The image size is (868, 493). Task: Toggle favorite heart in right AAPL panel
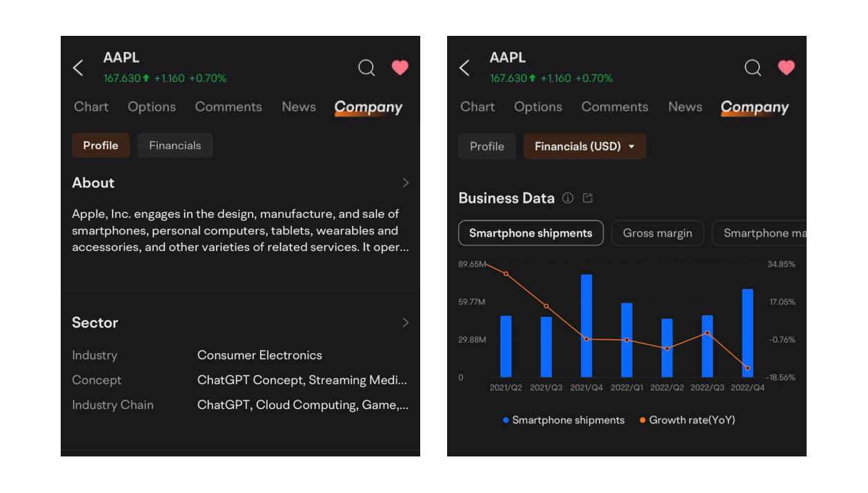(x=787, y=67)
